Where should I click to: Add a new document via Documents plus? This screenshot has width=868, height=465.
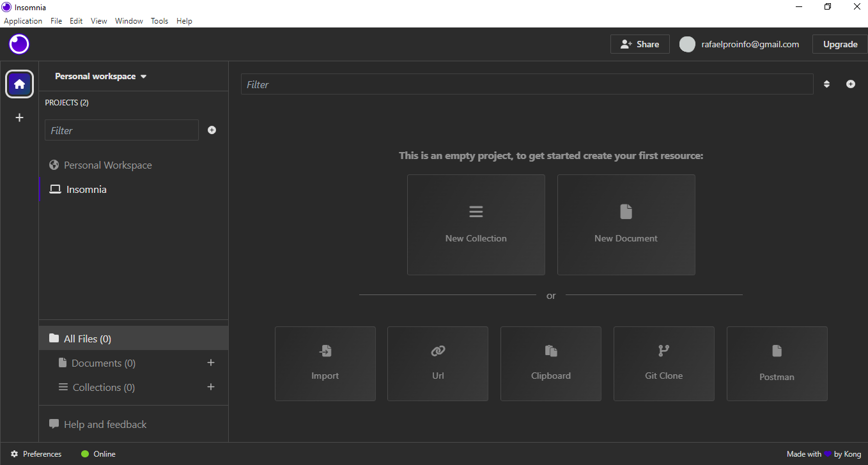pos(211,363)
